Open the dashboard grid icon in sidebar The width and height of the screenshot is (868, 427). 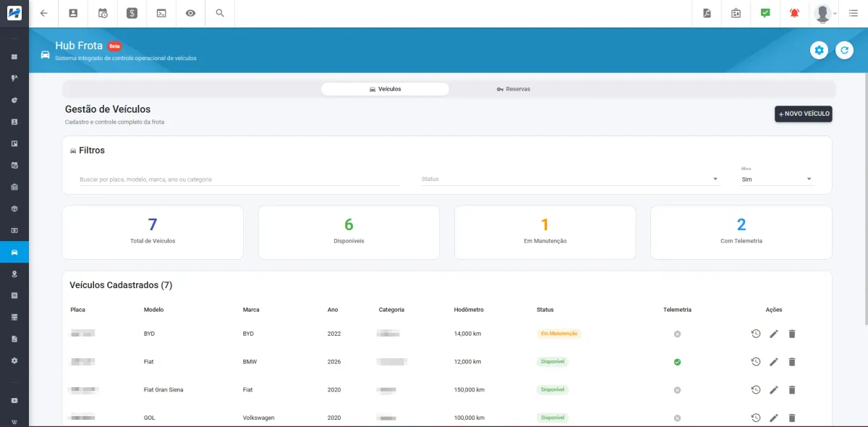(x=14, y=56)
